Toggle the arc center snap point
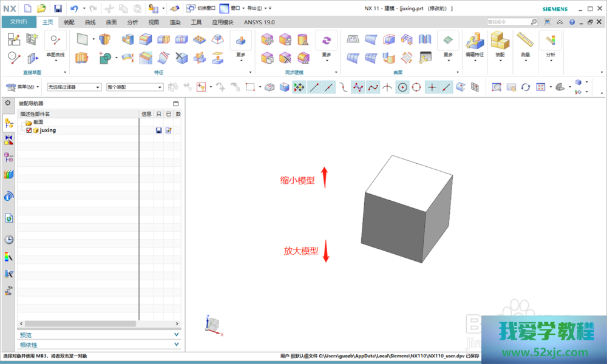 [x=402, y=87]
